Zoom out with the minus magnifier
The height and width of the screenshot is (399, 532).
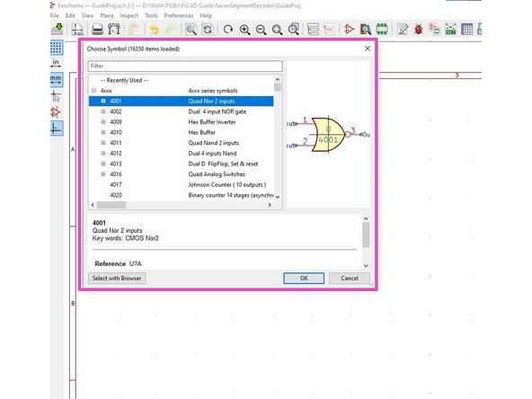[261, 29]
